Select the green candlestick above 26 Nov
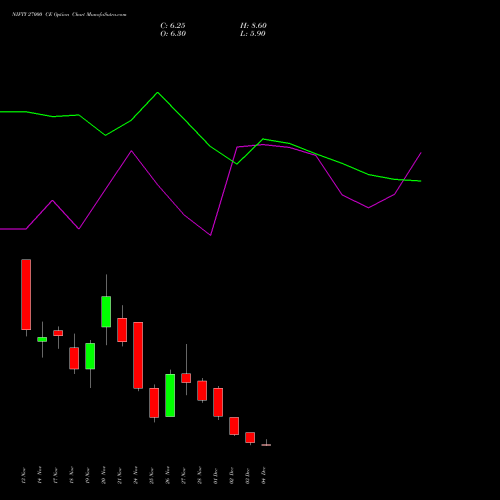Image resolution: width=500 pixels, height=500 pixels. pos(170,395)
